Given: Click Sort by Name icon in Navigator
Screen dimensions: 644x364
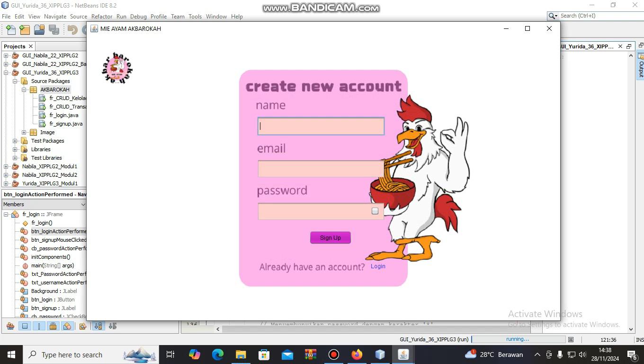Looking at the screenshot, I should [x=98, y=326].
